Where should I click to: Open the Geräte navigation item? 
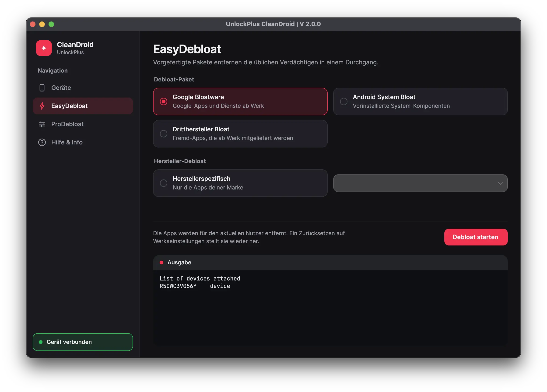click(83, 88)
